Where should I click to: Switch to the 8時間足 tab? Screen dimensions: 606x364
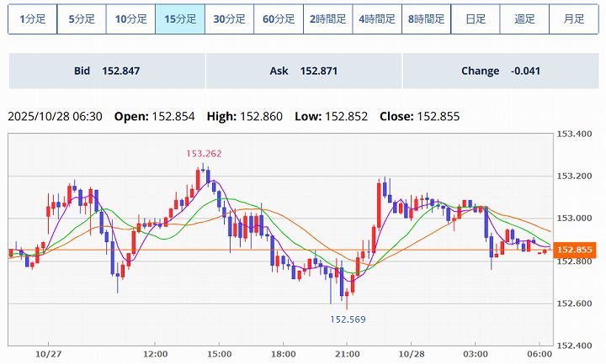(x=426, y=18)
